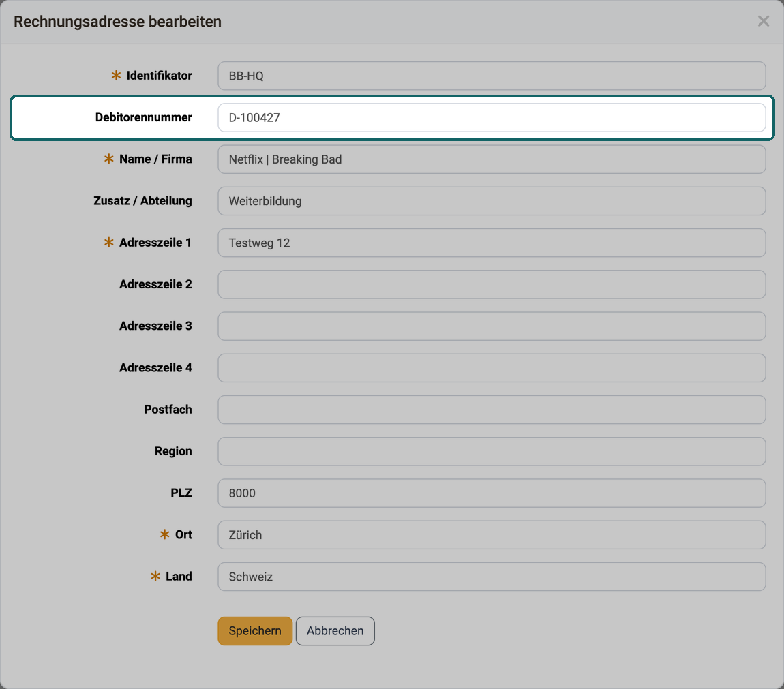
Task: Click the Identifikator input field
Action: (x=492, y=76)
